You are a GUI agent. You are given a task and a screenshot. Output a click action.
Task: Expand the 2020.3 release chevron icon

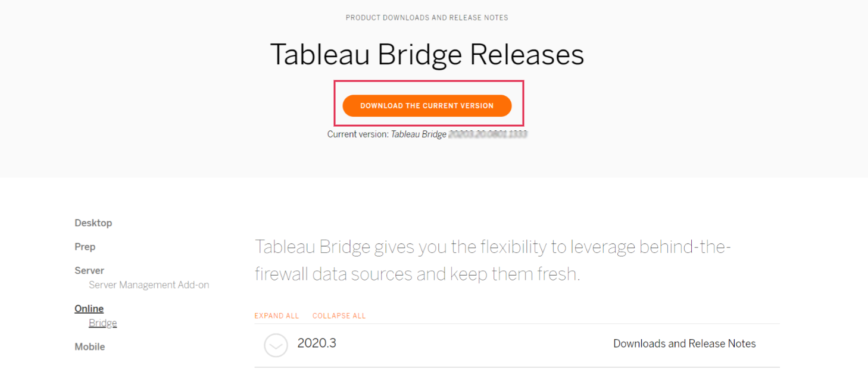tap(276, 345)
